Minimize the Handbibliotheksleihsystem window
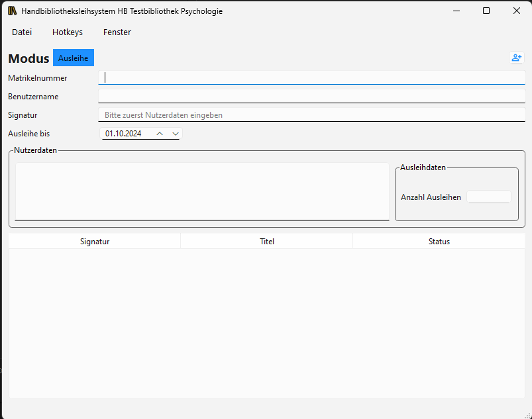Image resolution: width=532 pixels, height=419 pixels. tap(456, 11)
